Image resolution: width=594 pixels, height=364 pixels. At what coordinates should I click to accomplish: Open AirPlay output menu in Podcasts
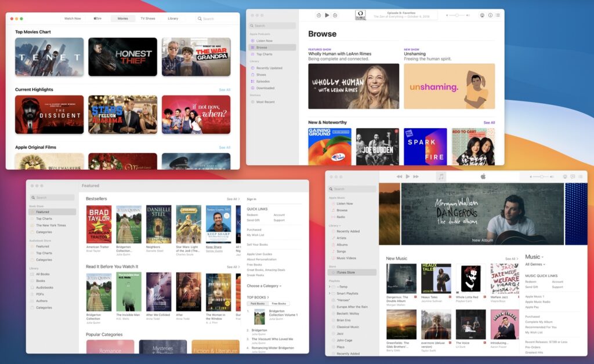tap(482, 15)
